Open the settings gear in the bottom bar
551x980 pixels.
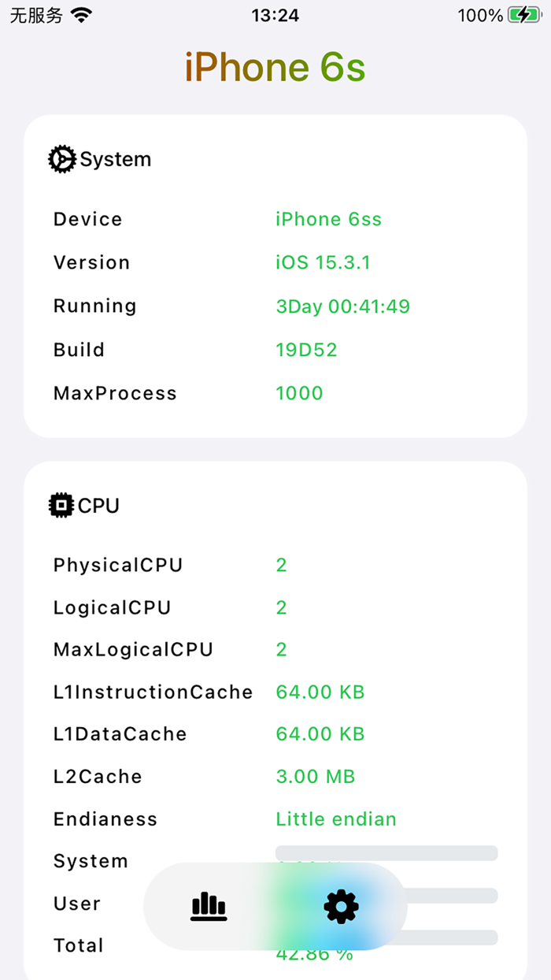[340, 906]
